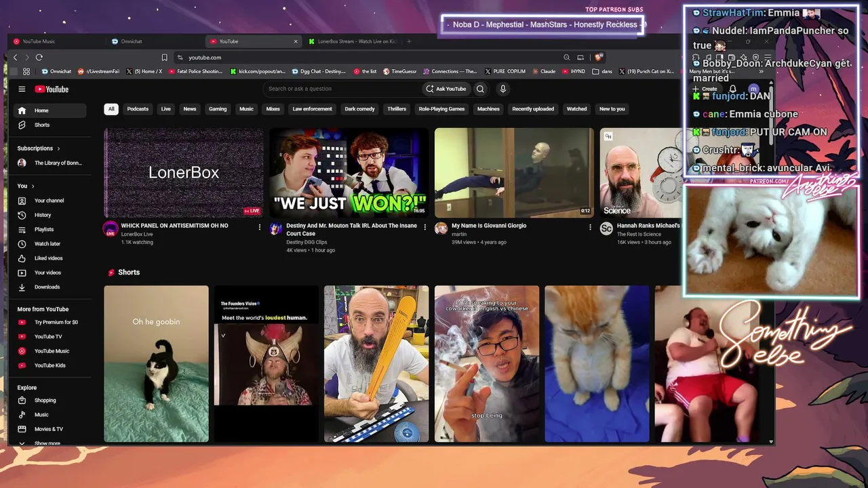Open the account avatar menu
Screen dimensions: 868x488
(753, 89)
